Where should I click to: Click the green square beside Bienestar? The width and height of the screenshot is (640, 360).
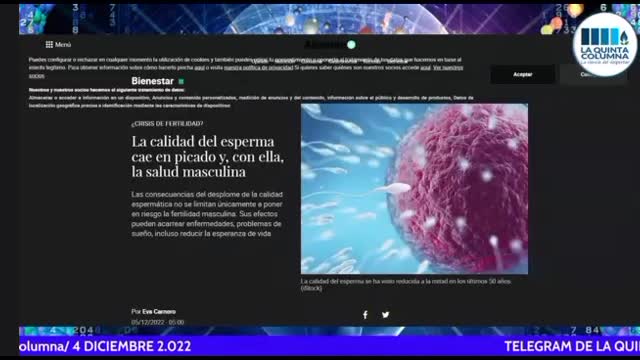[181, 82]
